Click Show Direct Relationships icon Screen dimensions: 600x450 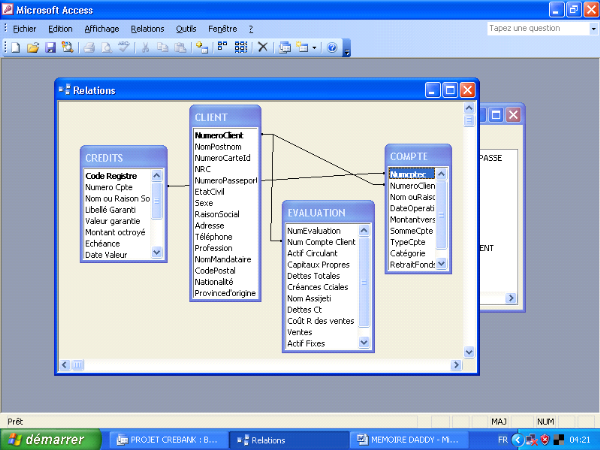coord(222,47)
